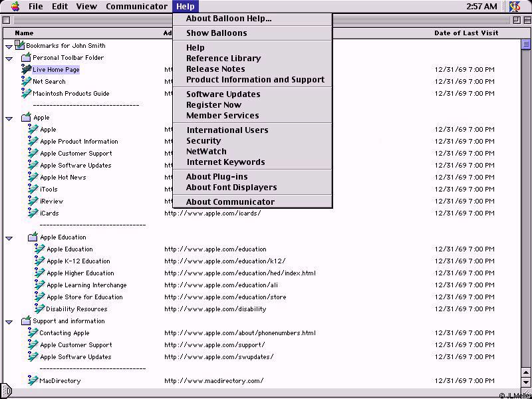Screen dimensions: 532x399
Task: Open the Communicator menu
Action: 136,7
